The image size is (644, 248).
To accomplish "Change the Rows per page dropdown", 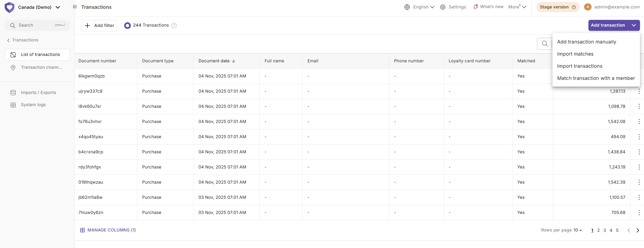I will pos(577,230).
